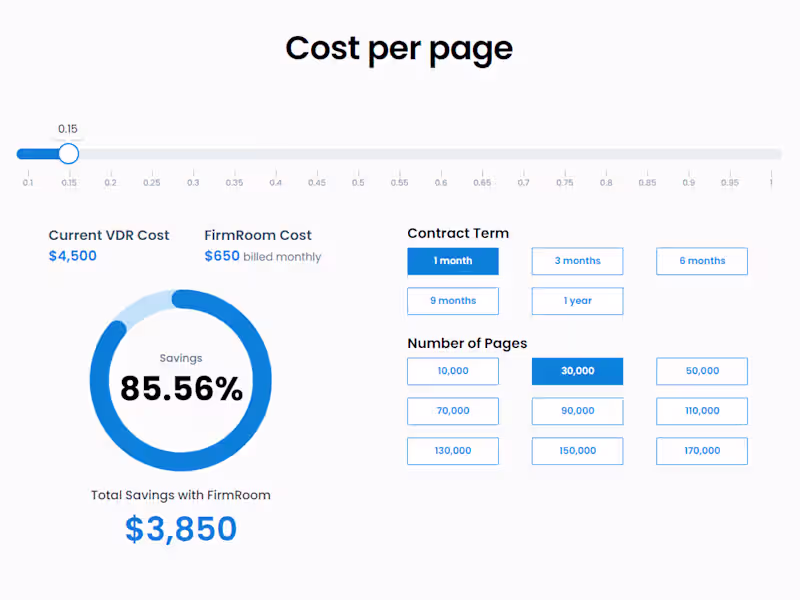
Task: Click the cost per page slider handle
Action: pos(68,154)
